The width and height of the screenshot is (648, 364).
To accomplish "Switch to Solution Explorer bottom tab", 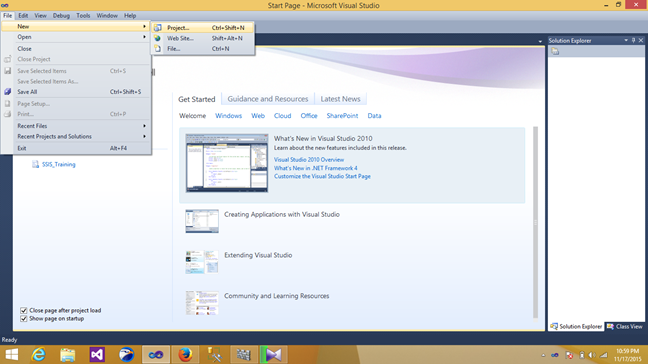I will coord(576,326).
